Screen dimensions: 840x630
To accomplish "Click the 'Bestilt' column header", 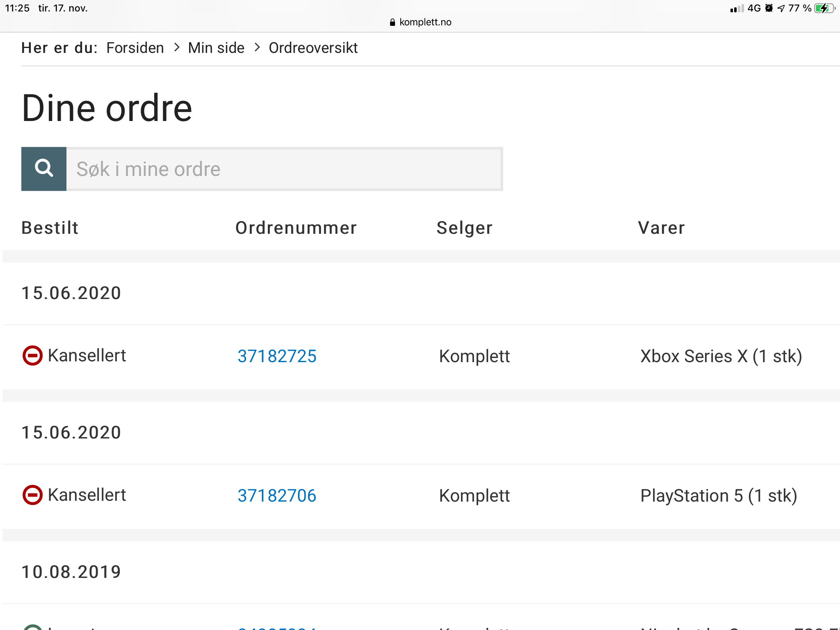I will (50, 228).
